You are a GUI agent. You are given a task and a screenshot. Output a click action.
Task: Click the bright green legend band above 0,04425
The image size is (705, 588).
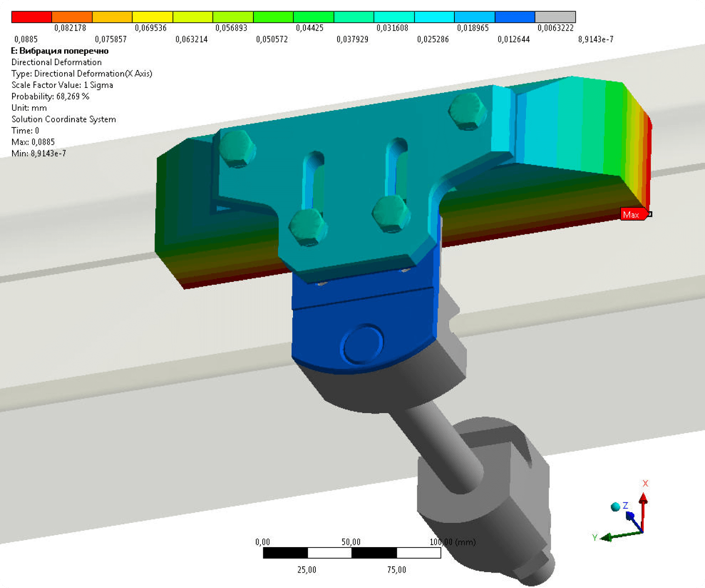(313, 17)
